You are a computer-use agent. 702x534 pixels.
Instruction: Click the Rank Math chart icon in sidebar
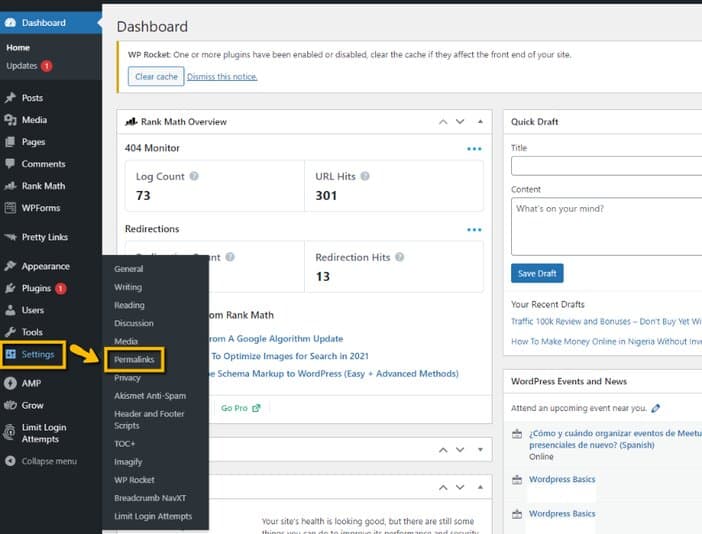[x=10, y=186]
